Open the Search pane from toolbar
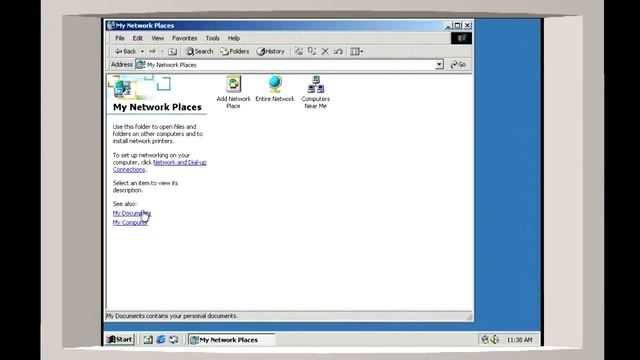 200,51
